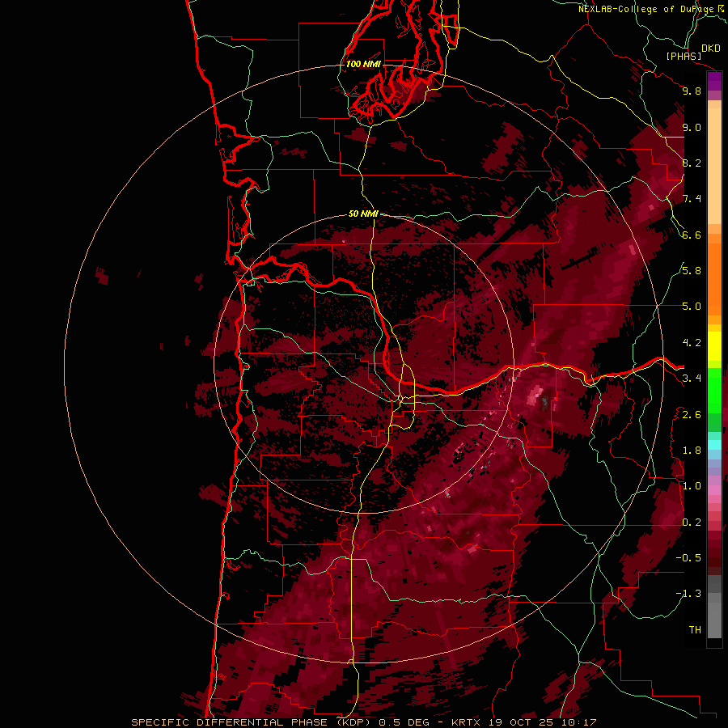Click the (KDP) product code in caption
This screenshot has height=728, width=728.
(x=353, y=722)
